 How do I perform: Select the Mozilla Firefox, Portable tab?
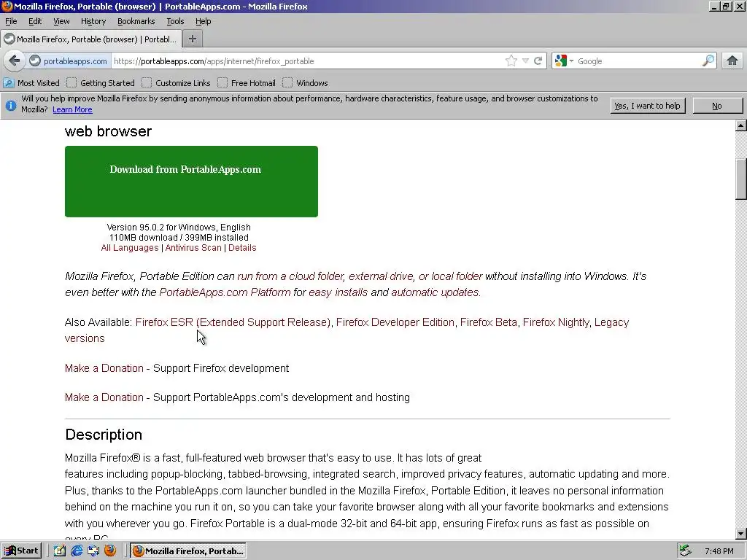(x=90, y=39)
